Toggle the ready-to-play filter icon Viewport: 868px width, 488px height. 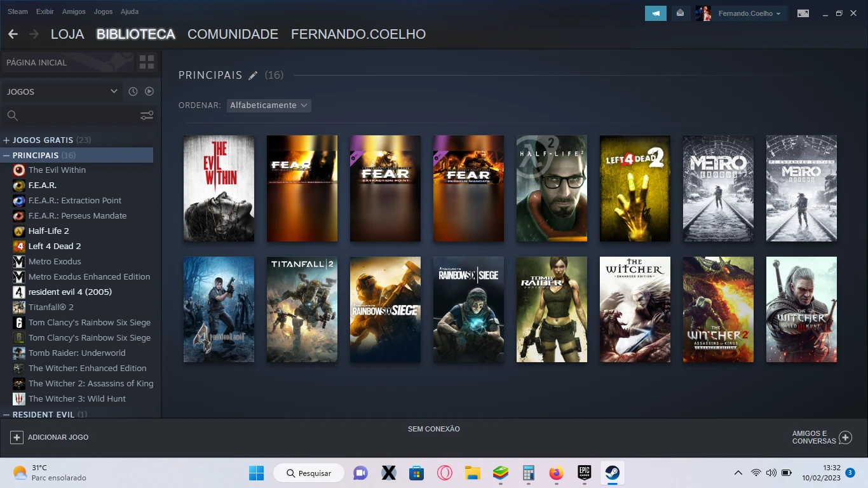pos(149,91)
